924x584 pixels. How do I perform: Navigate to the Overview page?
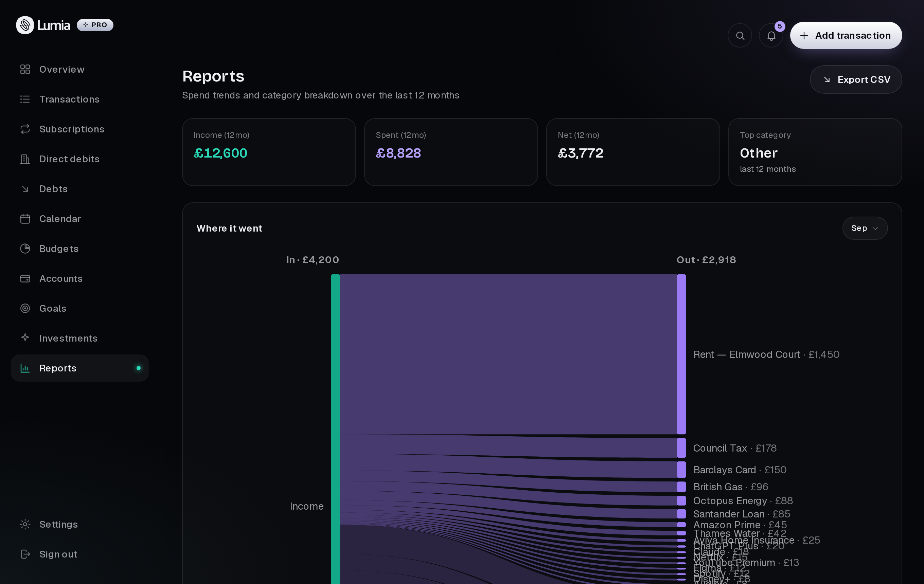point(80,69)
